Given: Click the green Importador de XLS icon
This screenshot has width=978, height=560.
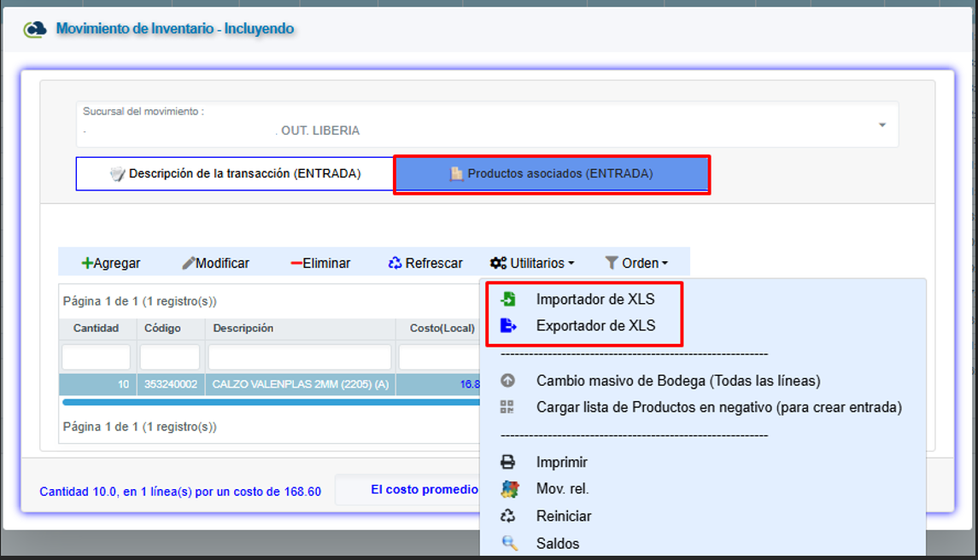Looking at the screenshot, I should click(x=508, y=299).
